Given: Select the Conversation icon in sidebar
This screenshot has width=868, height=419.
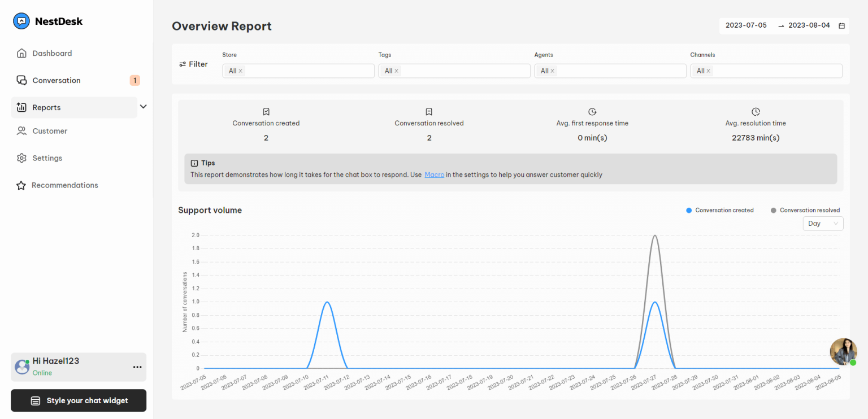Looking at the screenshot, I should pos(21,80).
